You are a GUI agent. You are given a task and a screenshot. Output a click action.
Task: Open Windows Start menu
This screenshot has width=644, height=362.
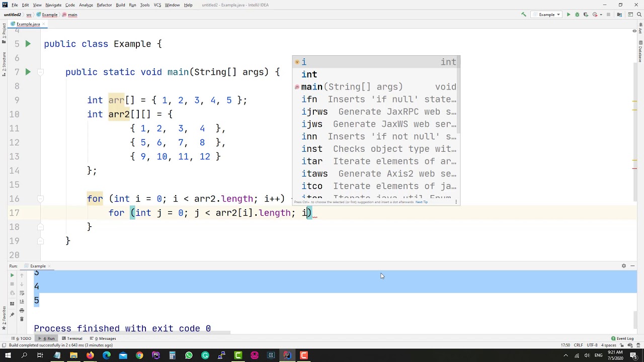click(x=7, y=355)
